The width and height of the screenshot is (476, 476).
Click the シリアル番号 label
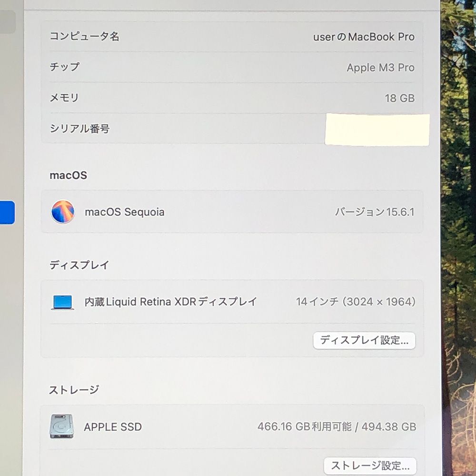tap(79, 129)
